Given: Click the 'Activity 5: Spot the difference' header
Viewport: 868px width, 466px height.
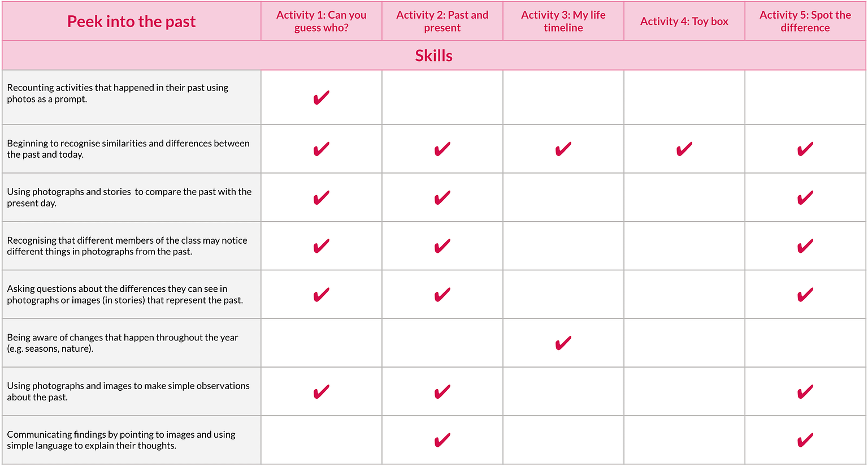Looking at the screenshot, I should point(805,21).
